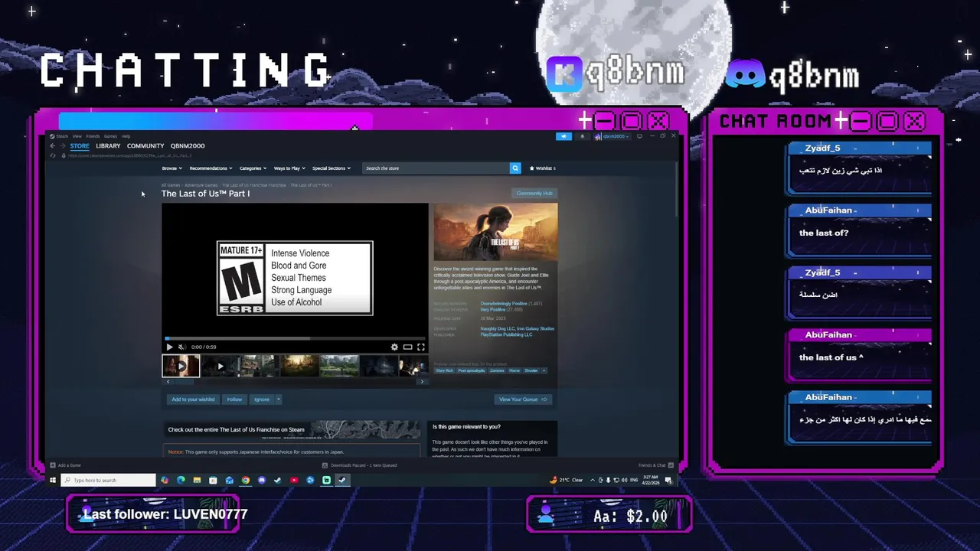Switch to the LIBRARY tab
The image size is (980, 551).
108,145
